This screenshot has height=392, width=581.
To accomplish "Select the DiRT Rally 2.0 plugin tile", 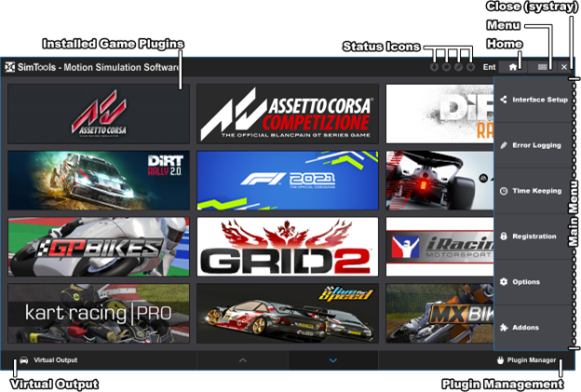I will click(99, 181).
